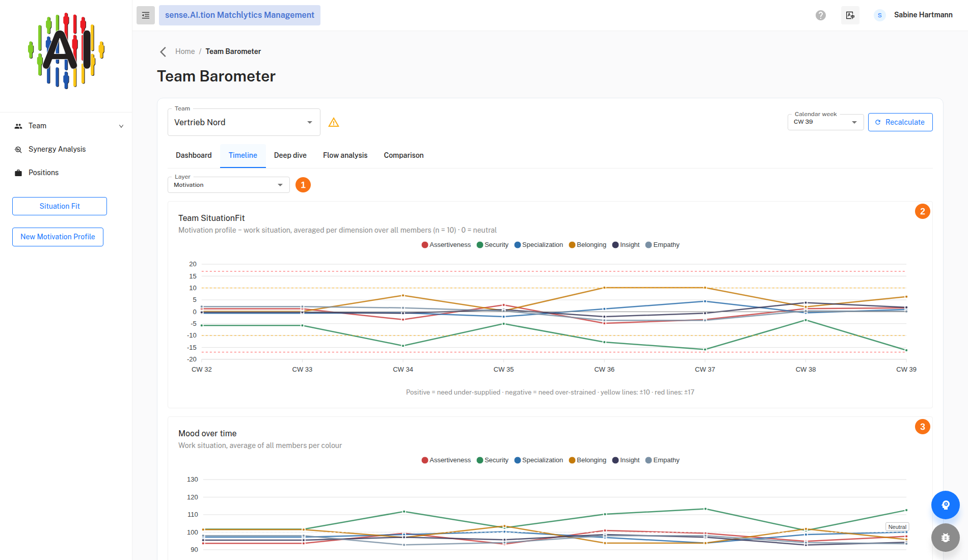Click the language translate icon in header

click(850, 15)
